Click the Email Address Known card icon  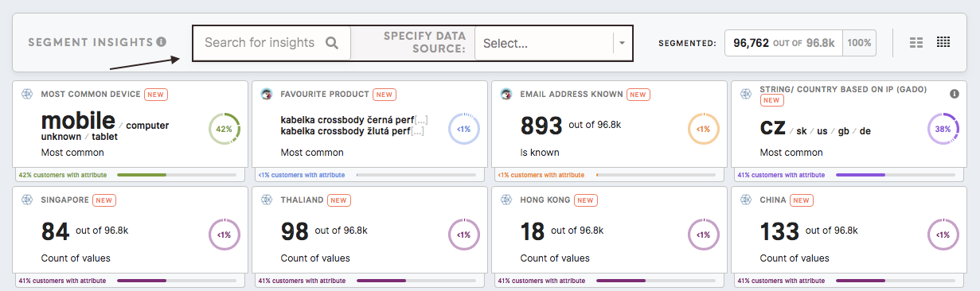(x=506, y=94)
